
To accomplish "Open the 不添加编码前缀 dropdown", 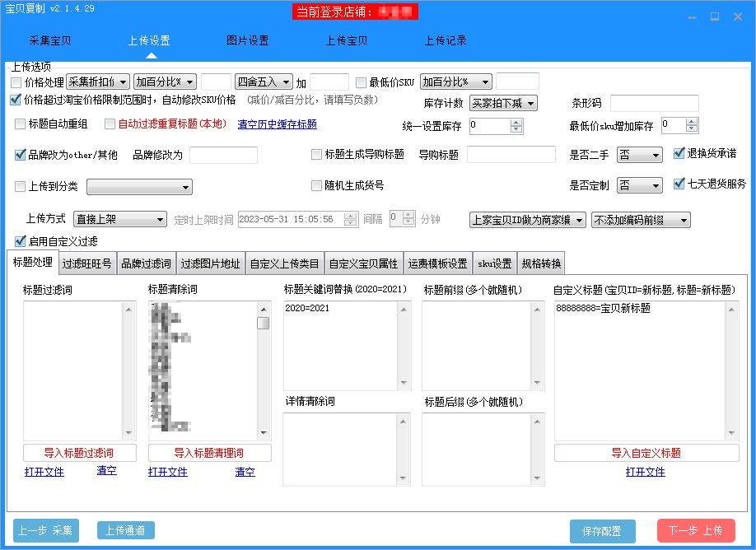I will (641, 221).
